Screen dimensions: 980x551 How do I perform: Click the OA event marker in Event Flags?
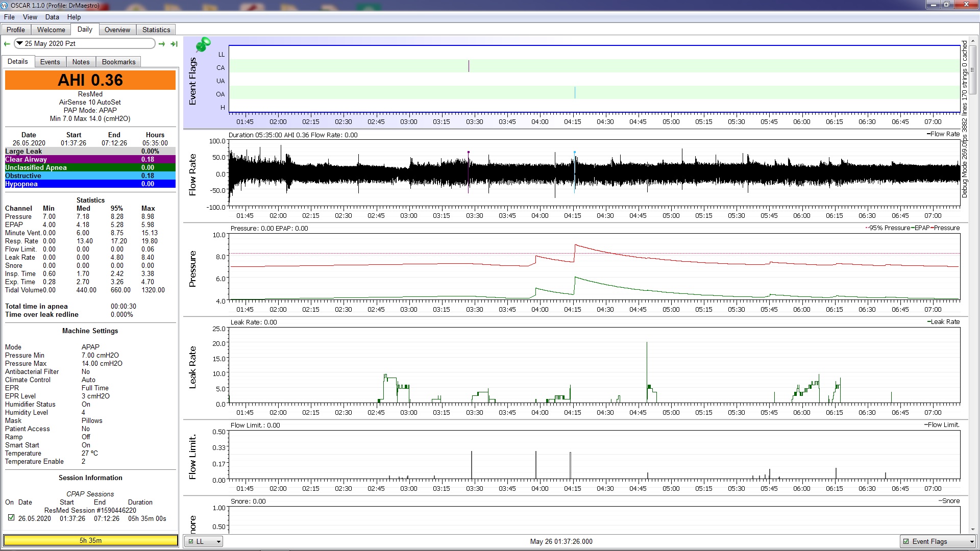coord(575,93)
